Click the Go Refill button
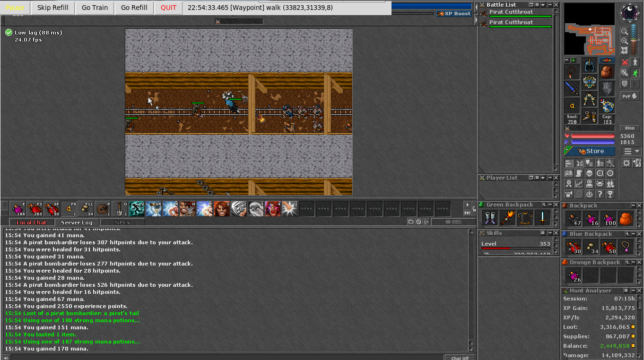Image resolution: width=644 pixels, height=360 pixels. (x=134, y=8)
